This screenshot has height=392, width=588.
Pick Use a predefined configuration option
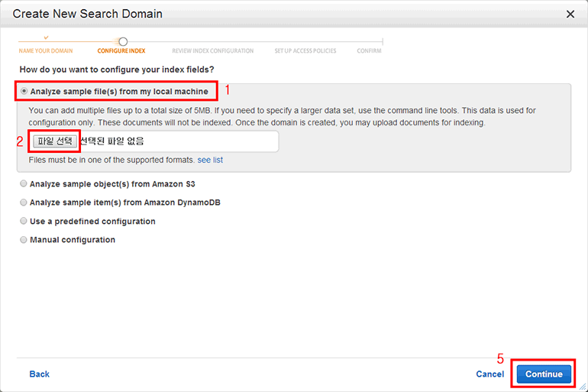point(24,221)
